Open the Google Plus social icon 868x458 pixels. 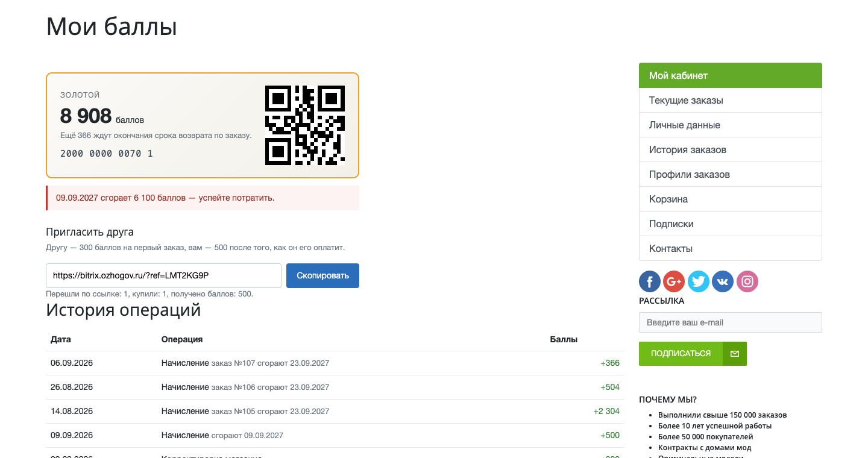coord(674,281)
